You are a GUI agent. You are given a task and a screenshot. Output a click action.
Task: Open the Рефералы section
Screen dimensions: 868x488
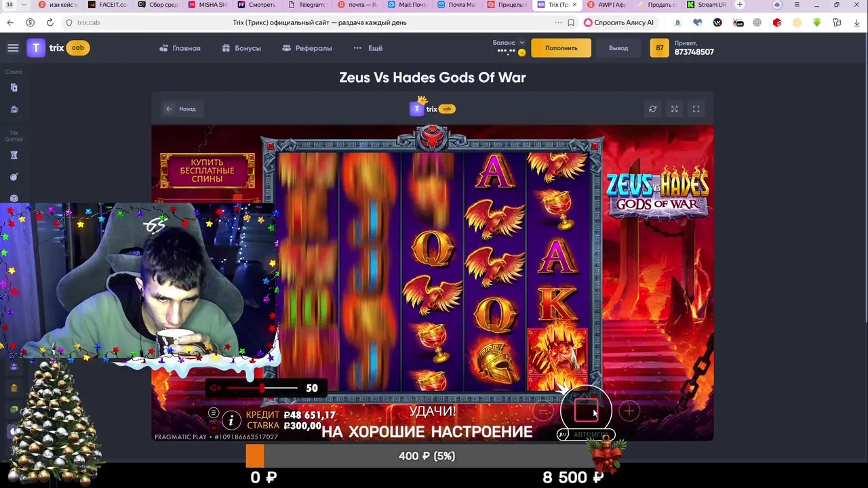(307, 48)
